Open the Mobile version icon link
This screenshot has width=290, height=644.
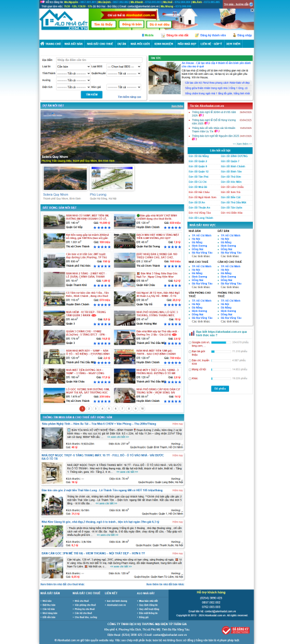143,35
